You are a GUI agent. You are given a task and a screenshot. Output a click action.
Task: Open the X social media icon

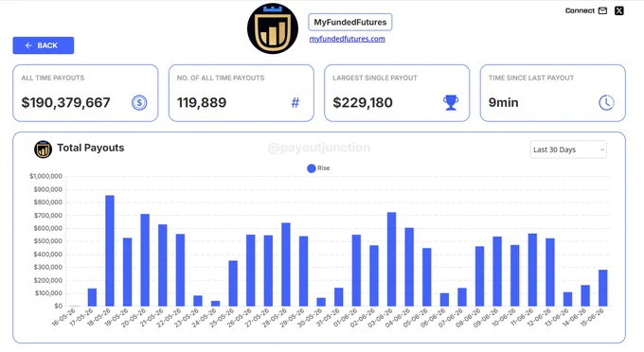(x=619, y=10)
